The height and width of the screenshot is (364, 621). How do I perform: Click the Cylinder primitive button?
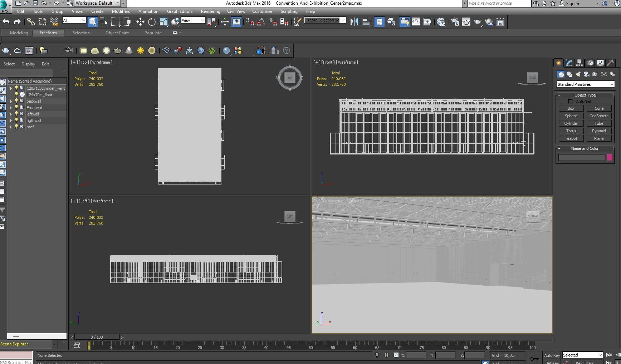pyautogui.click(x=571, y=123)
